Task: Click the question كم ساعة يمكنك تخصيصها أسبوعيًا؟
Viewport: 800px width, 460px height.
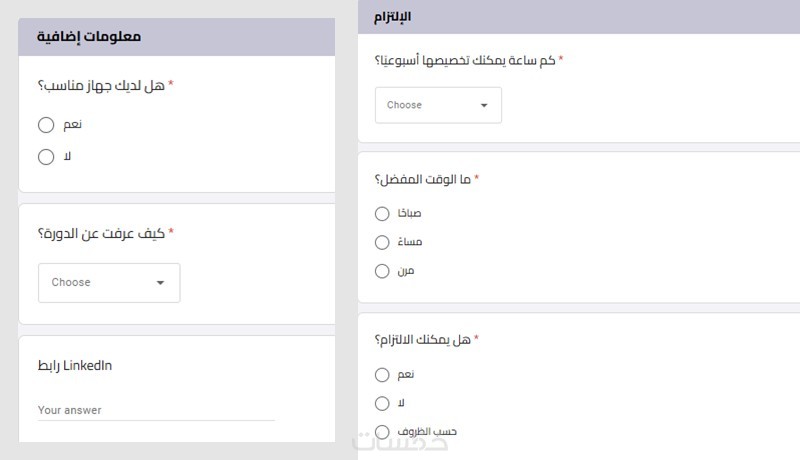Action: pos(463,60)
